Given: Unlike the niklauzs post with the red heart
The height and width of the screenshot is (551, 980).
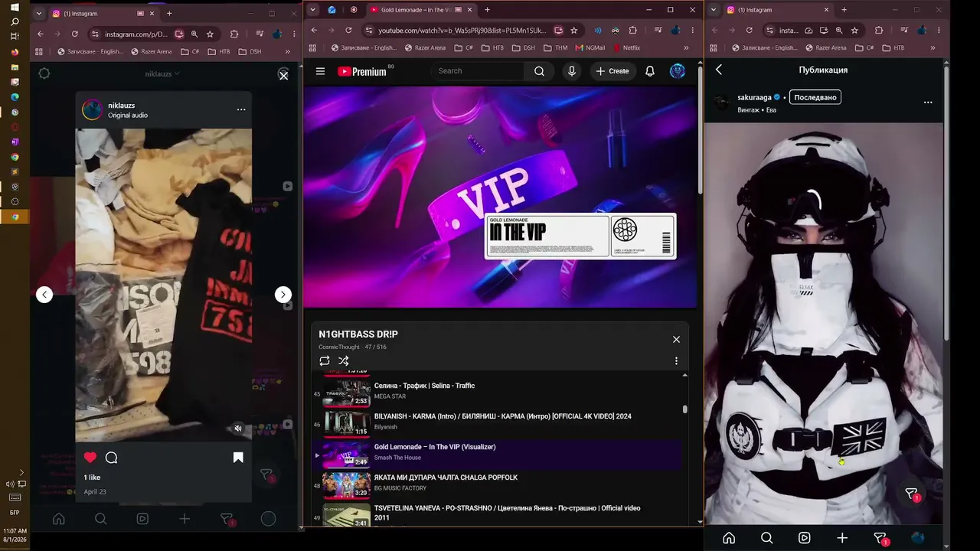Looking at the screenshot, I should [x=90, y=458].
